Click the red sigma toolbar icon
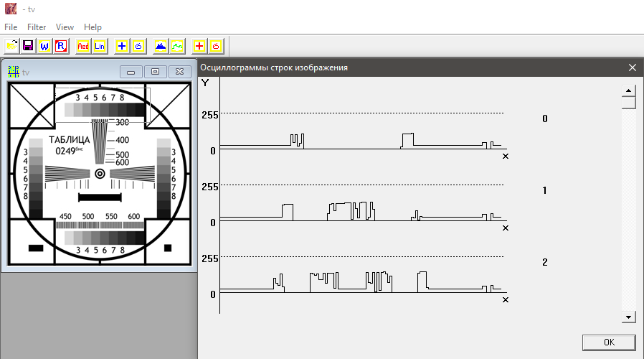 (216, 46)
